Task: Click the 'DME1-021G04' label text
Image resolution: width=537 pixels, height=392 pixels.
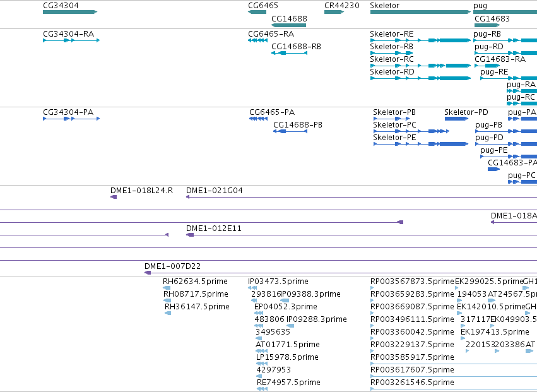Action: pyautogui.click(x=215, y=191)
